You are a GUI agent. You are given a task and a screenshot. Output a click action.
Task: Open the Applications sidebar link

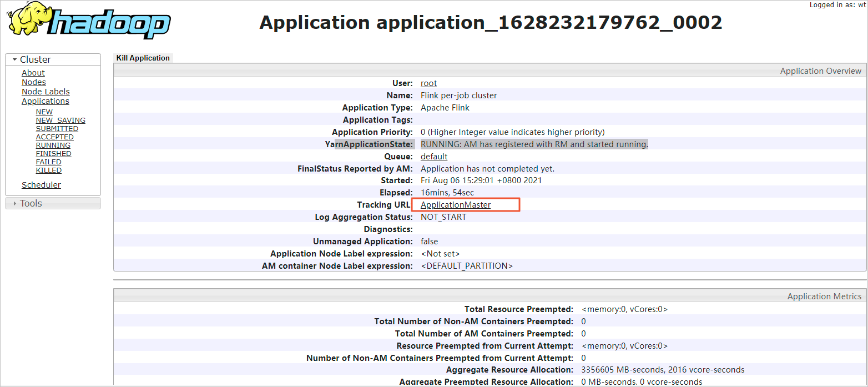45,101
